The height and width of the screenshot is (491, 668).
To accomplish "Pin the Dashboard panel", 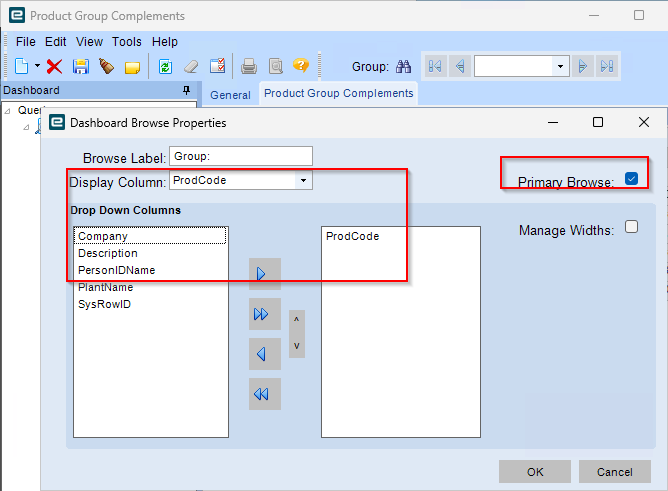I will pos(187,90).
